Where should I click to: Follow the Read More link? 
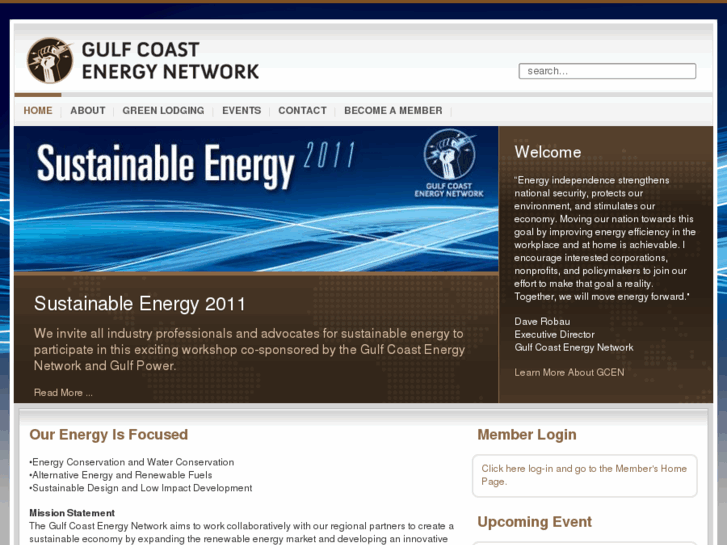pos(63,392)
